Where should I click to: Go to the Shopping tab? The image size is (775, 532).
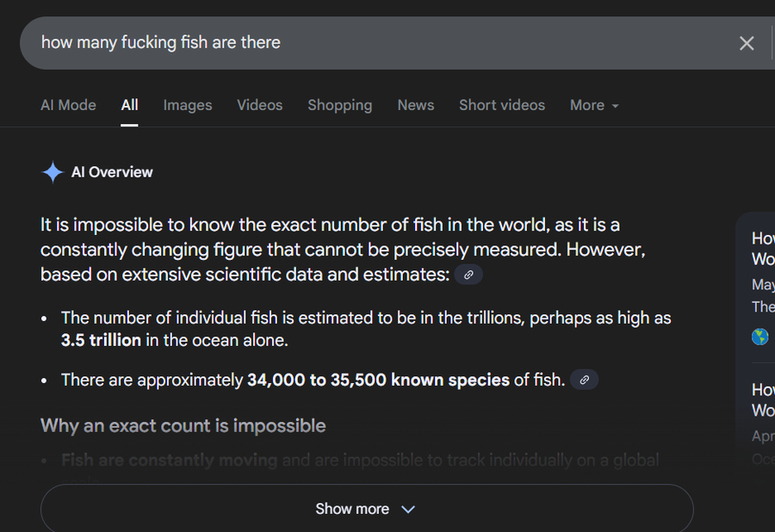tap(340, 105)
